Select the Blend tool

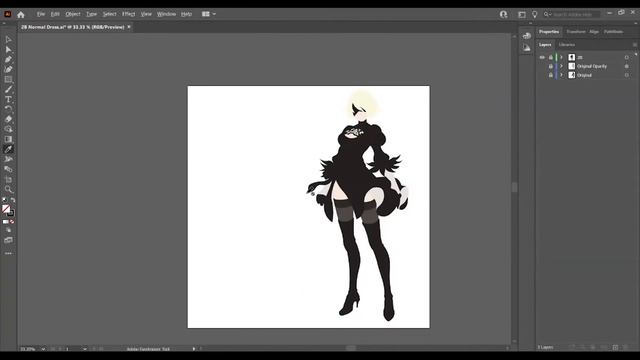(x=8, y=169)
